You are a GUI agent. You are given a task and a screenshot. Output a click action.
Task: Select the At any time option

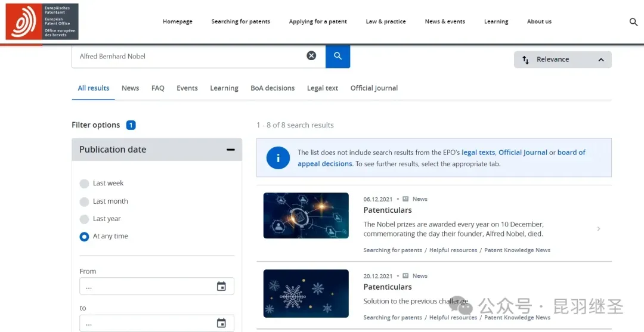[x=85, y=237]
